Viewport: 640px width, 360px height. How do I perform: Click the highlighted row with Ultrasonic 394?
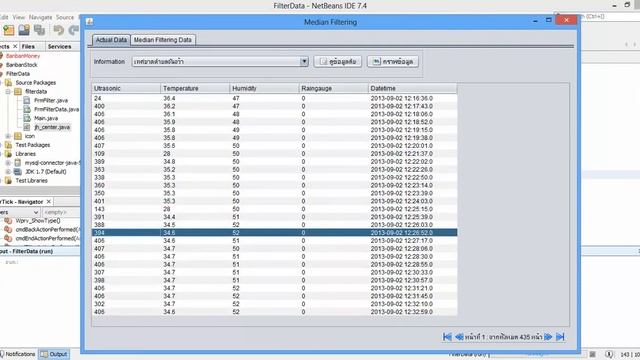click(275, 233)
